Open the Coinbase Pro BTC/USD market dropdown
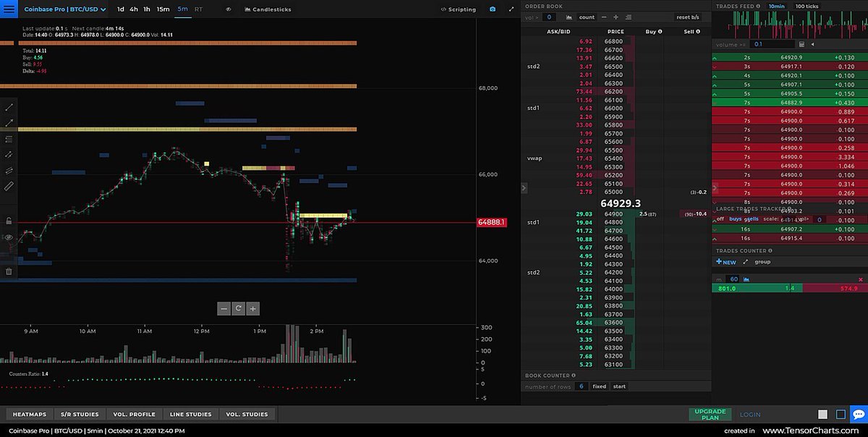 (x=65, y=9)
